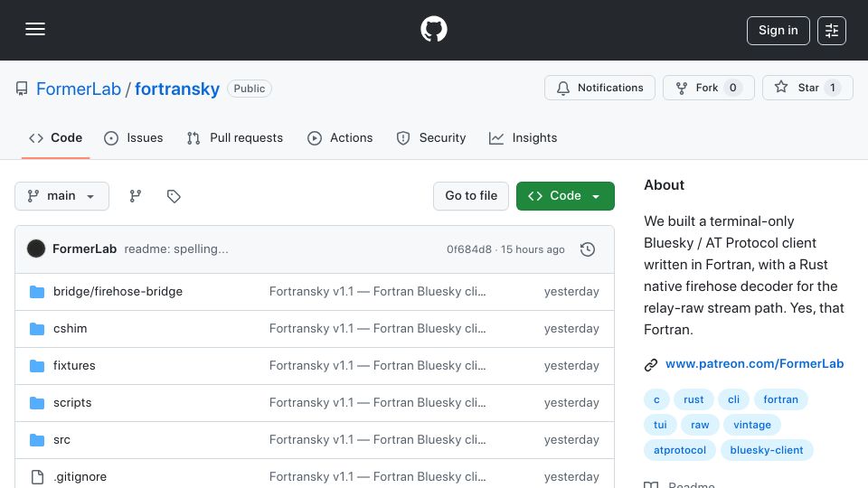
Task: View the repository tags icon
Action: point(174,196)
